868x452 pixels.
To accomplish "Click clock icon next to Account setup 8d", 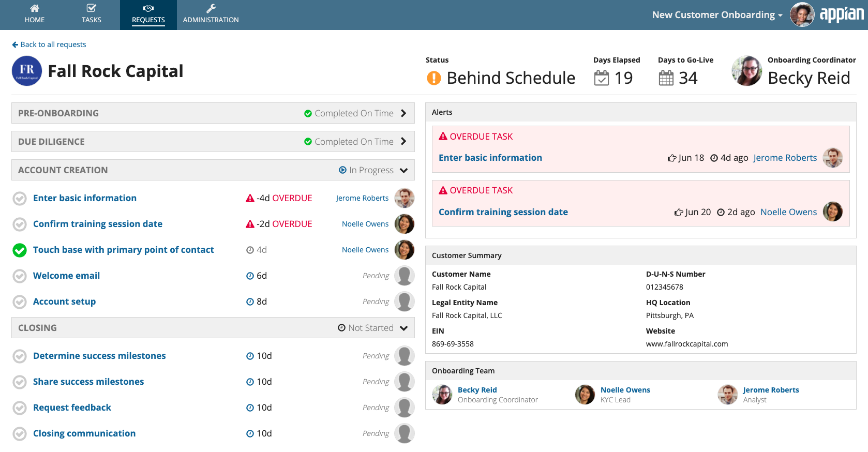I will point(250,302).
